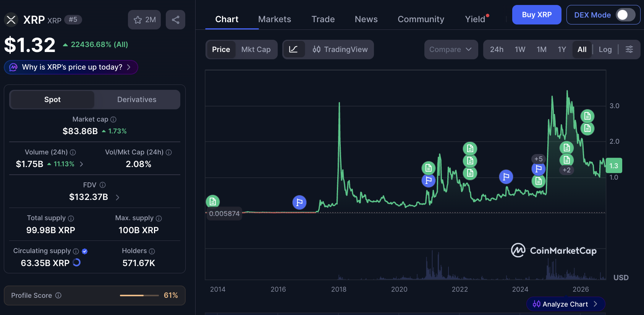Click Why is XRP's price up today?

pyautogui.click(x=71, y=67)
